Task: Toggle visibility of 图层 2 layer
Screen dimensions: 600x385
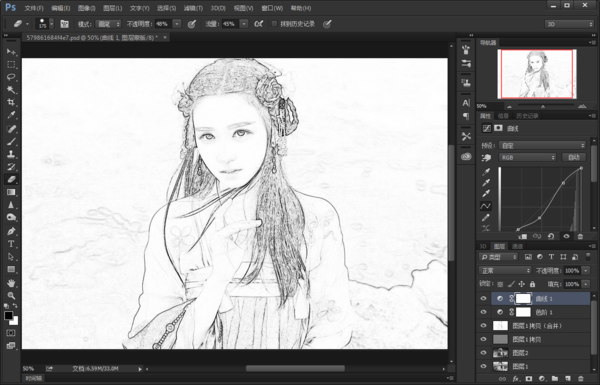Action: click(483, 353)
